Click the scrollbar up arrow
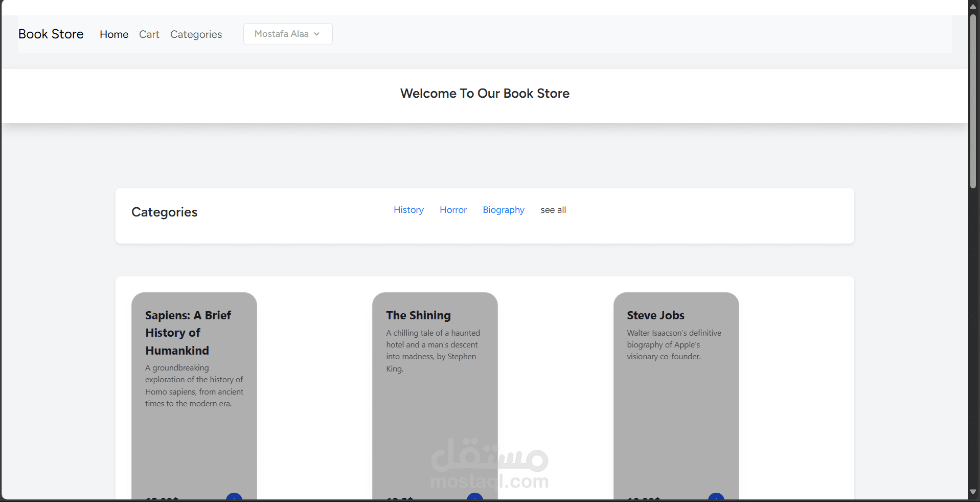Screen dimensions: 980x502 (x=973, y=6)
